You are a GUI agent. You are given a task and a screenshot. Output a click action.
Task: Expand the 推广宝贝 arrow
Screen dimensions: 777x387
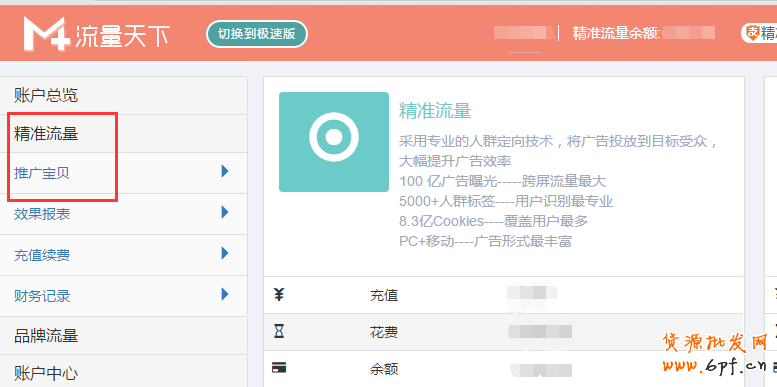point(225,171)
